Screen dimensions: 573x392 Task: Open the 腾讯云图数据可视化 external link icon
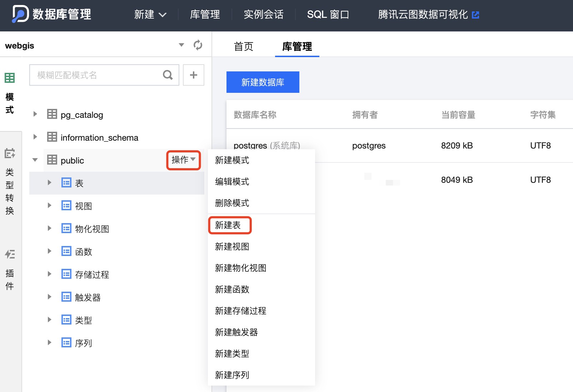pos(475,15)
